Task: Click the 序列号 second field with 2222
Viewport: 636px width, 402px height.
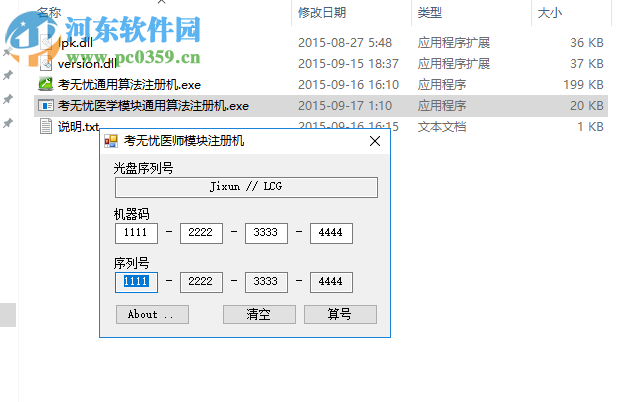Action: (x=201, y=282)
